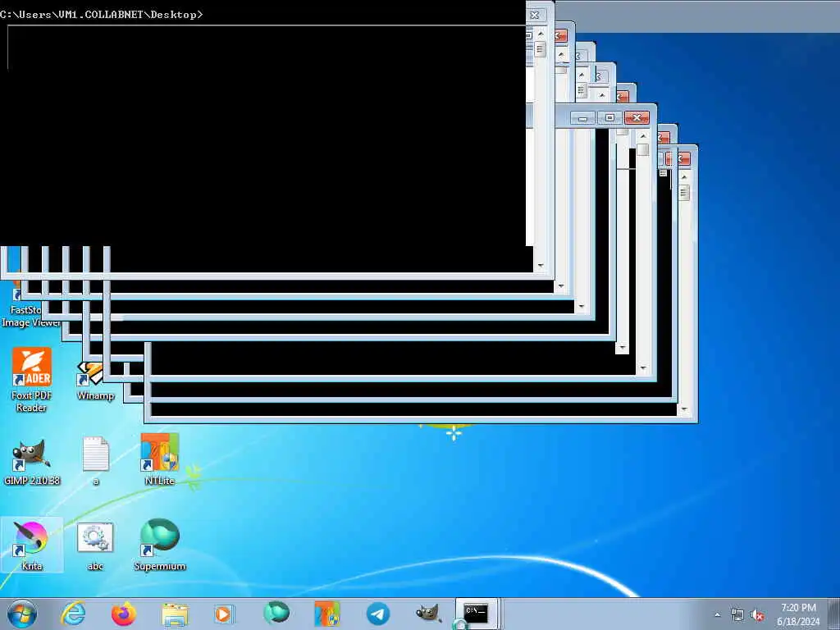Click the Show desktop strip beside the clock

point(834,614)
